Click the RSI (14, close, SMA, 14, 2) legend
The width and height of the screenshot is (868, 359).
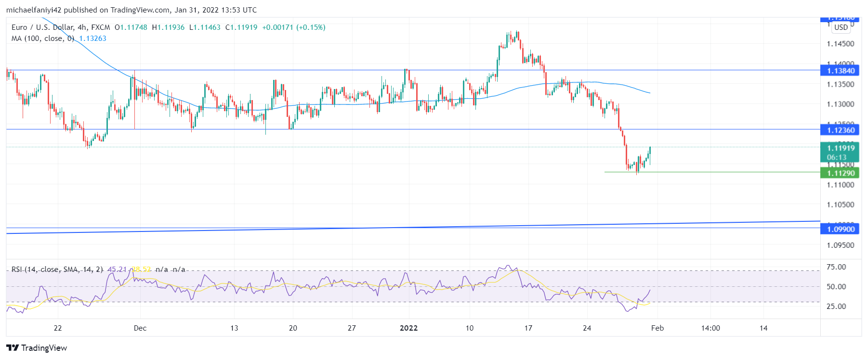57,269
